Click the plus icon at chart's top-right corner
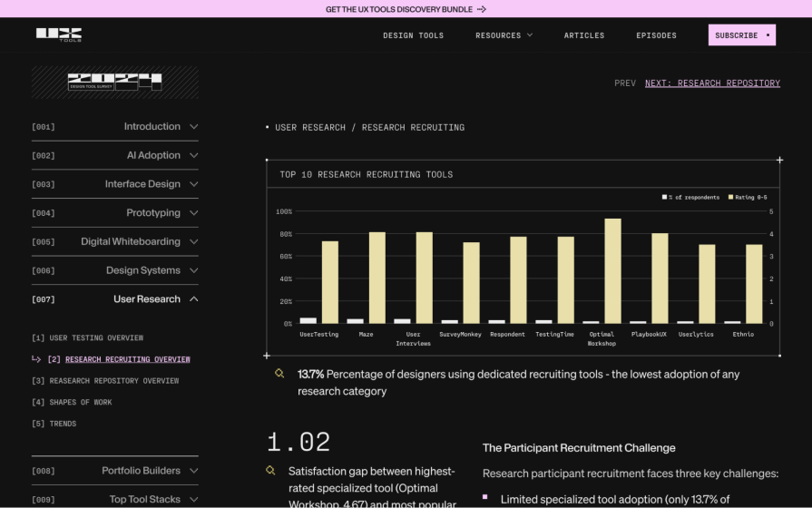 coord(779,161)
